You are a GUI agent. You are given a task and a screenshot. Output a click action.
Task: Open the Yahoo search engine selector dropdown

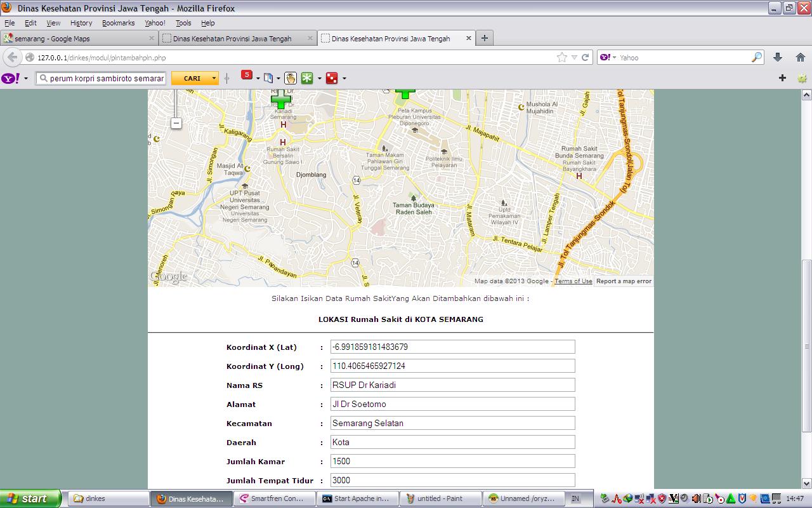click(x=608, y=57)
